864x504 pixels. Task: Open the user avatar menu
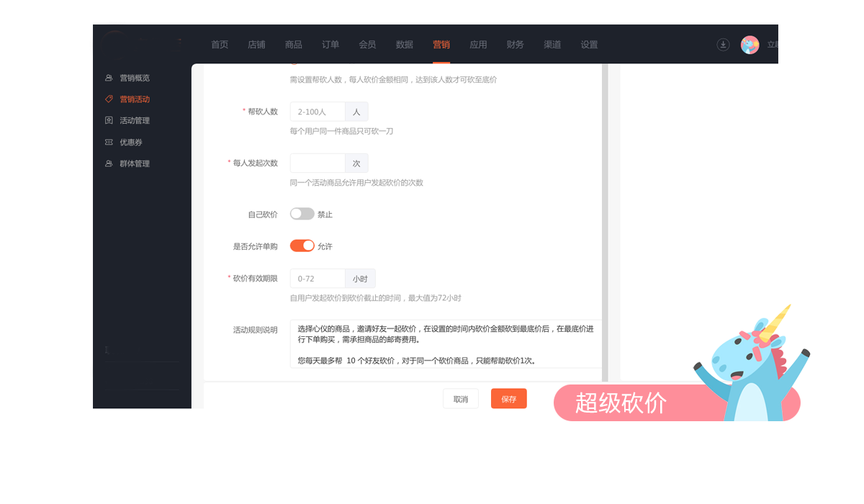[x=750, y=45]
